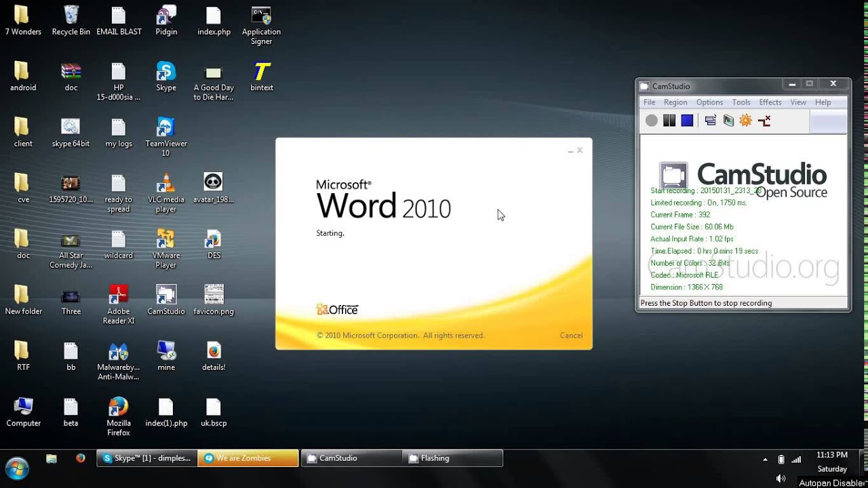Select the Adobe Reader XI shortcut

pyautogui.click(x=119, y=305)
